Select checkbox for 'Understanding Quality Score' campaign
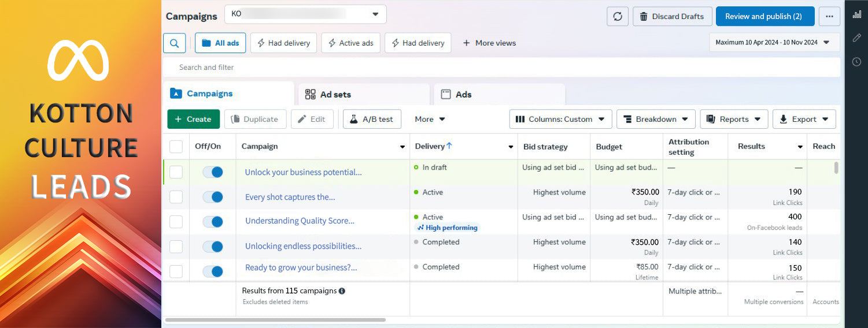 [176, 222]
